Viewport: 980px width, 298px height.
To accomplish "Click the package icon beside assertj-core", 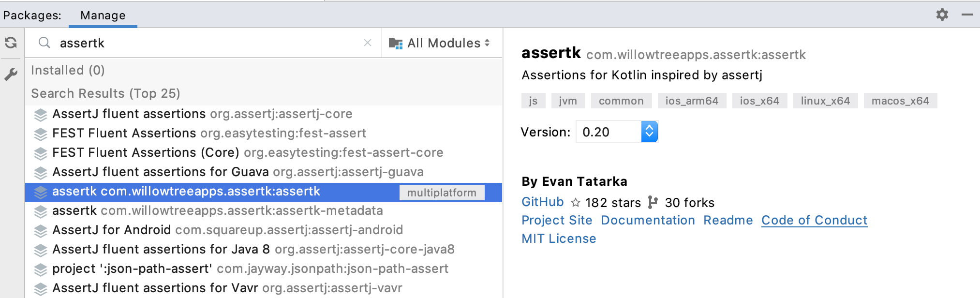I will [x=41, y=115].
